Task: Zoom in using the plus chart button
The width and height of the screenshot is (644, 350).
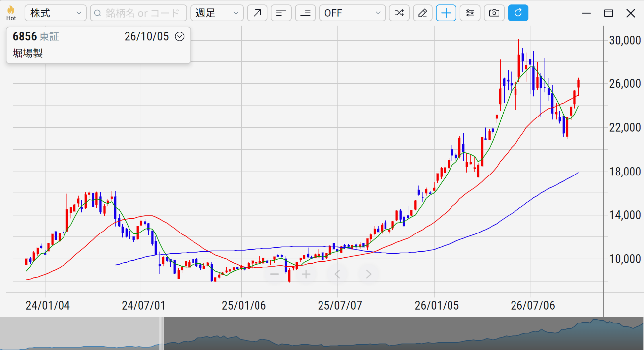Action: coord(306,274)
